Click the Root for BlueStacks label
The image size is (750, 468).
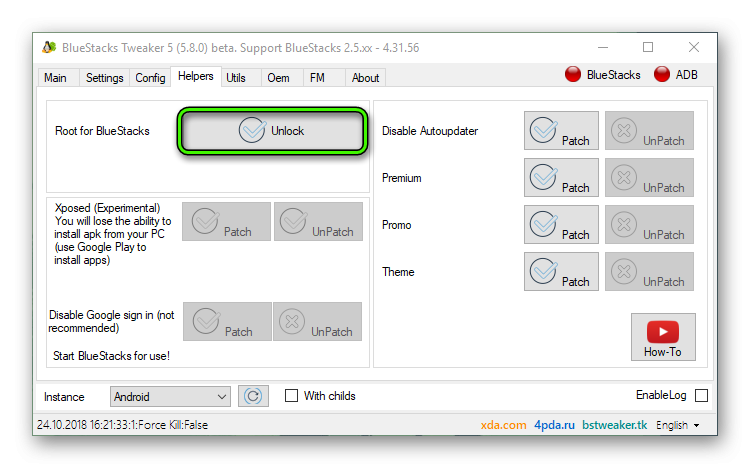(102, 131)
